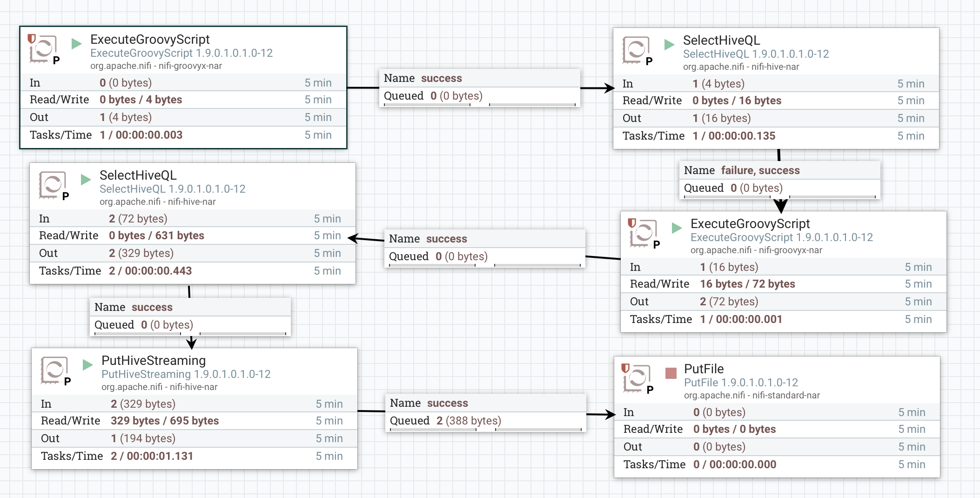Screen dimensions: 980x498
Task: Select the success connection above PutHiveStreaming
Action: coord(190,316)
